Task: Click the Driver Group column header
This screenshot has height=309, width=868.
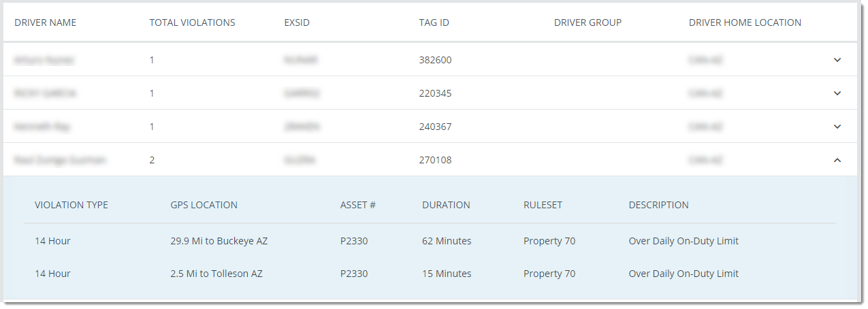Action: [588, 22]
